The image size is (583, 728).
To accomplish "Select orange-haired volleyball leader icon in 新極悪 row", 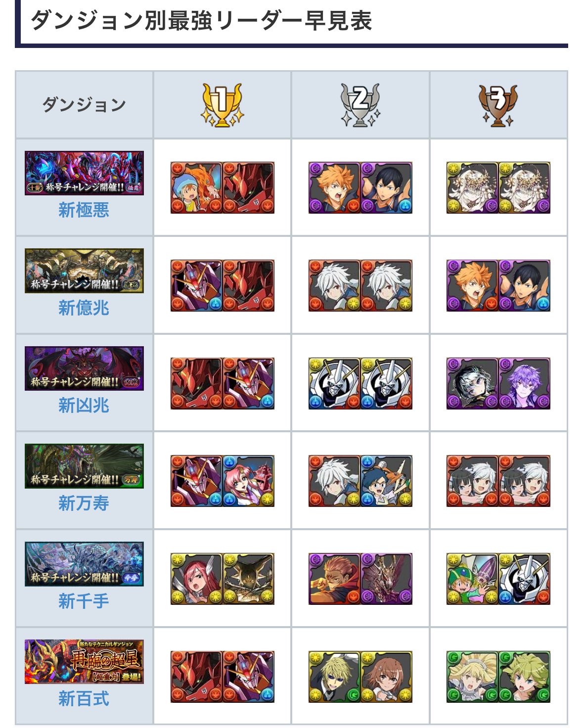I will coord(334,187).
